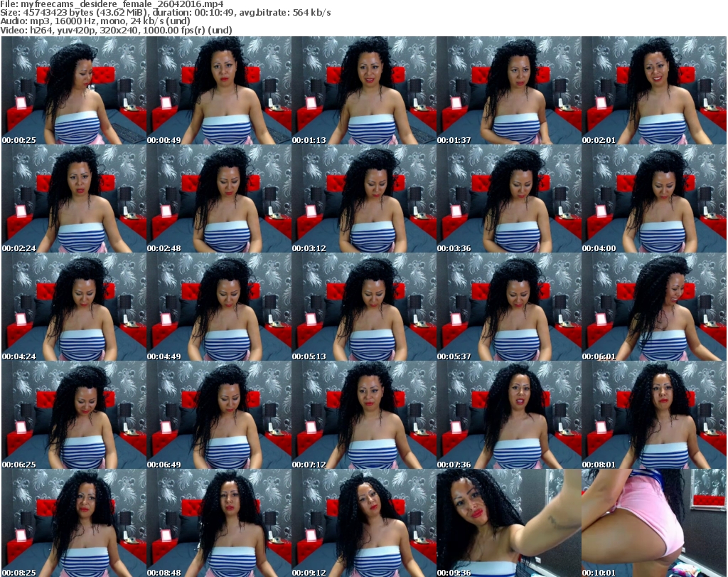Screen dimensions: 728x577
Task: Select the thumbnail stamped 00:09:36
Action: coord(509,523)
